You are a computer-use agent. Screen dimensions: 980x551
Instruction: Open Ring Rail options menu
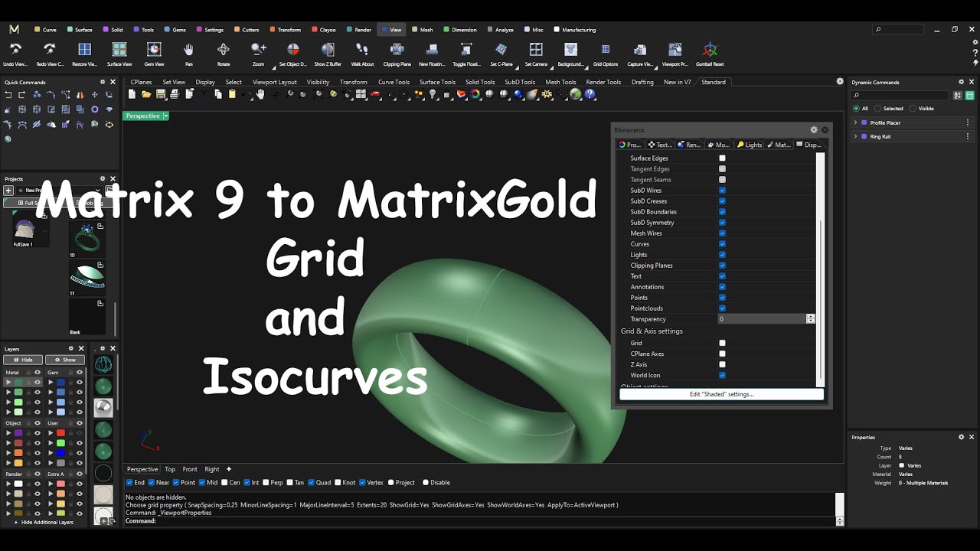[968, 136]
